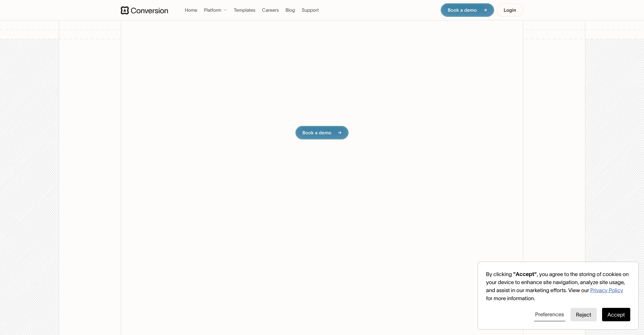Screen dimensions: 644x335
Task: Click the arrow icon in centered demo button
Action: coord(339,133)
